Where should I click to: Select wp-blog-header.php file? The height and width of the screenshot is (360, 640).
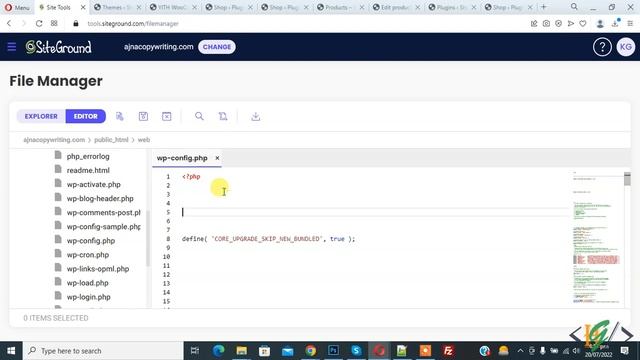[100, 198]
